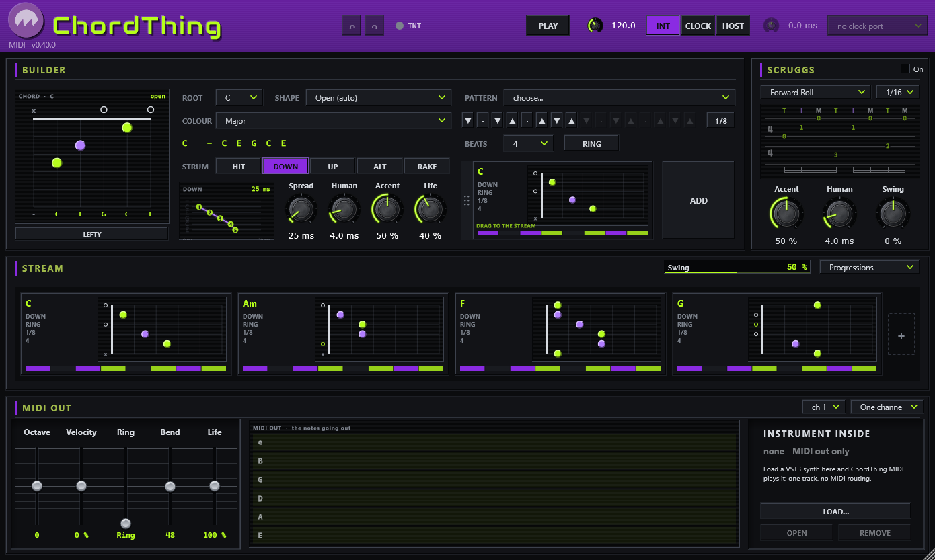Select the ALT strum mode

(380, 166)
